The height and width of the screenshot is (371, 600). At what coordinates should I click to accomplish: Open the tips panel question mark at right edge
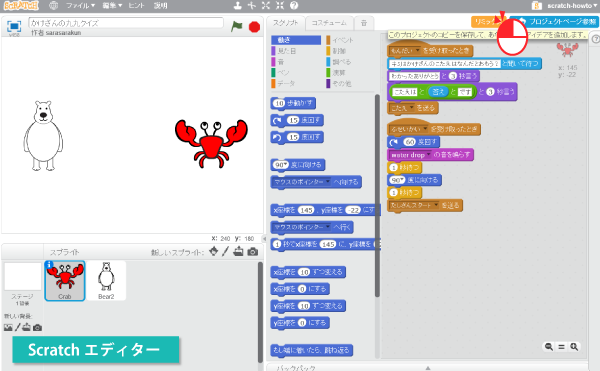(x=595, y=39)
